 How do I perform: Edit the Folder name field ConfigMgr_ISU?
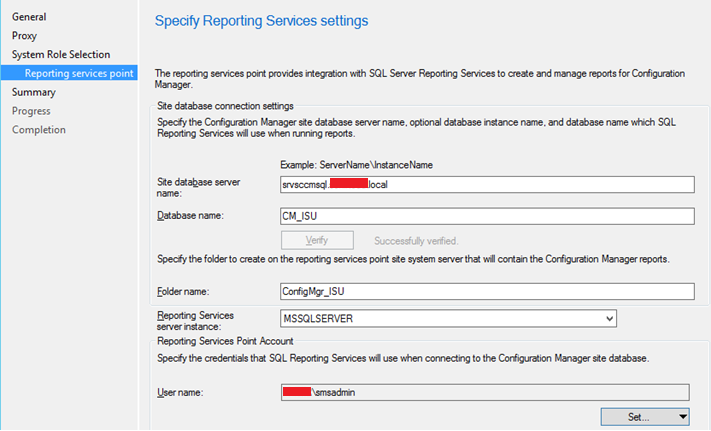point(487,291)
